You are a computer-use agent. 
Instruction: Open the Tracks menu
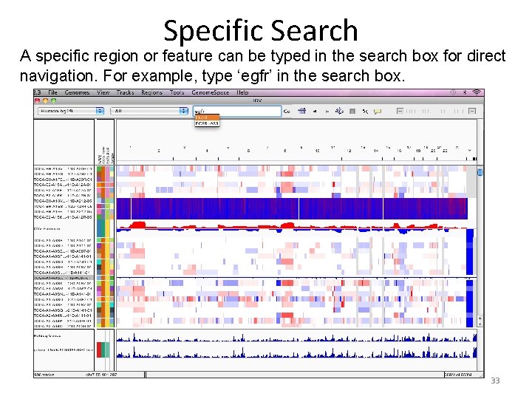pyautogui.click(x=125, y=92)
